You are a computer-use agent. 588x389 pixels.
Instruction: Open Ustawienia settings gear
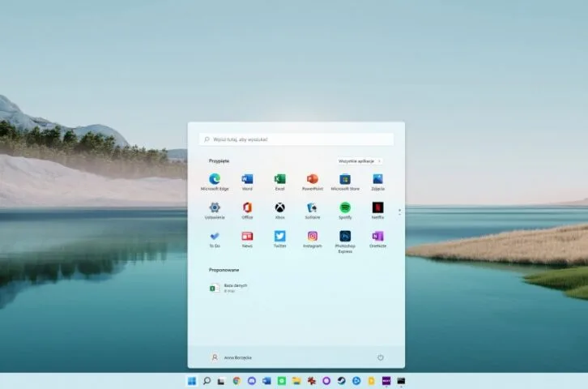click(x=215, y=211)
